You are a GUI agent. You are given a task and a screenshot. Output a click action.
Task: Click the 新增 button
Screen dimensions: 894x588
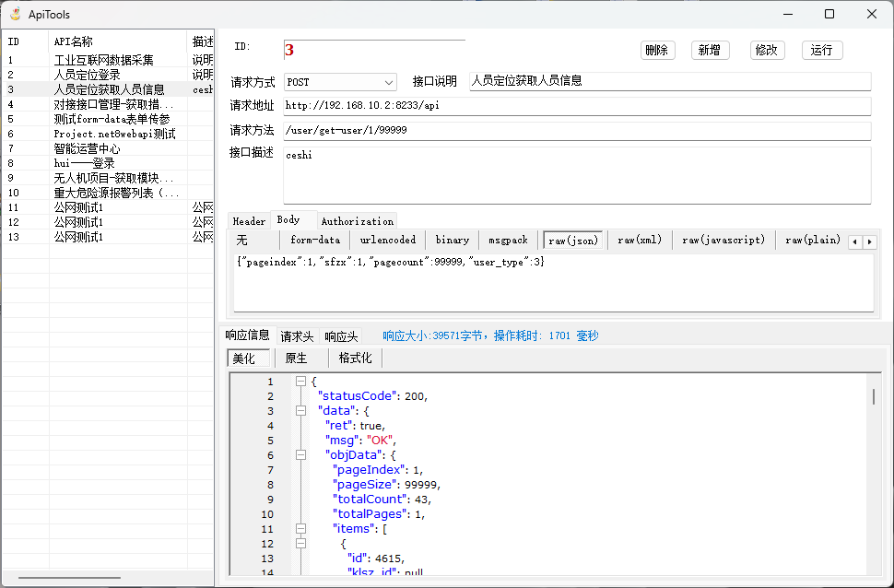(x=710, y=50)
